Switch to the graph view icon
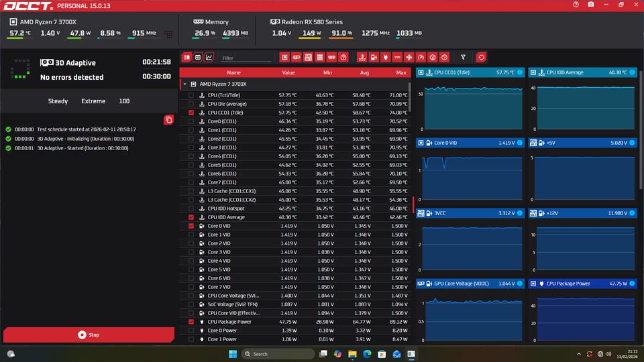This screenshot has width=644, height=362. point(209,58)
